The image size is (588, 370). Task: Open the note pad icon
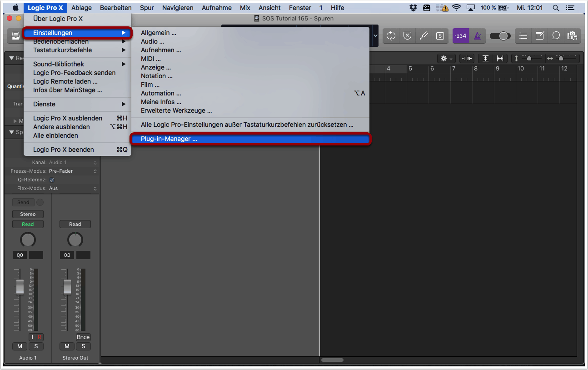coord(540,36)
